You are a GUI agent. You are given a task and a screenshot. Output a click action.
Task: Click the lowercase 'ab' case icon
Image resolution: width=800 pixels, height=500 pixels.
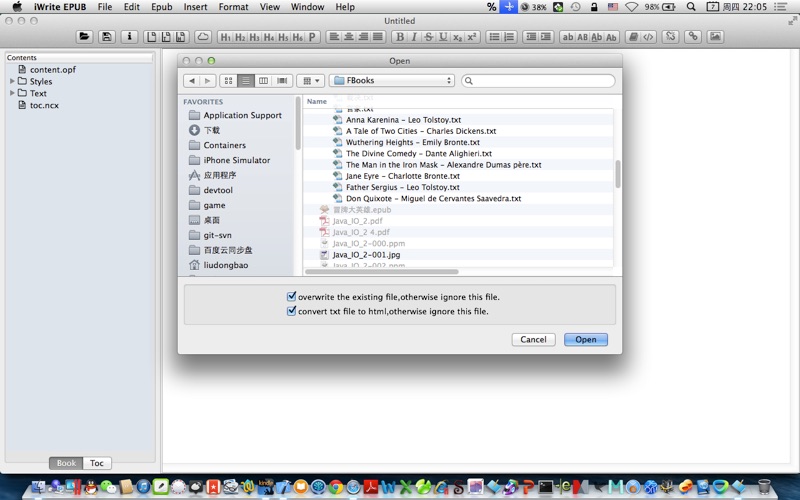coord(567,37)
